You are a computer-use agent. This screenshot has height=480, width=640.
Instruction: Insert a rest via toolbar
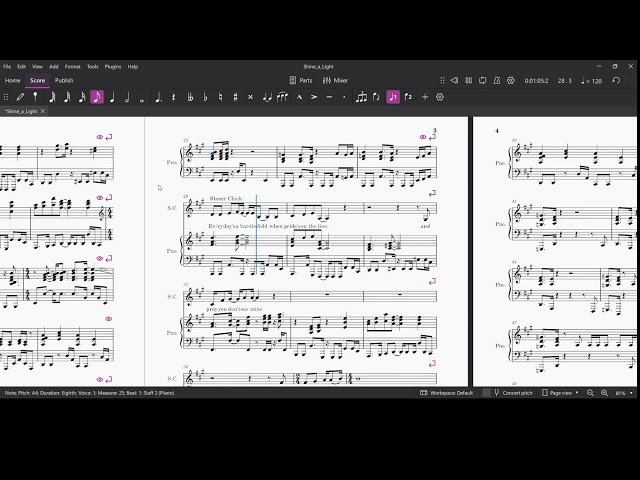click(x=173, y=97)
